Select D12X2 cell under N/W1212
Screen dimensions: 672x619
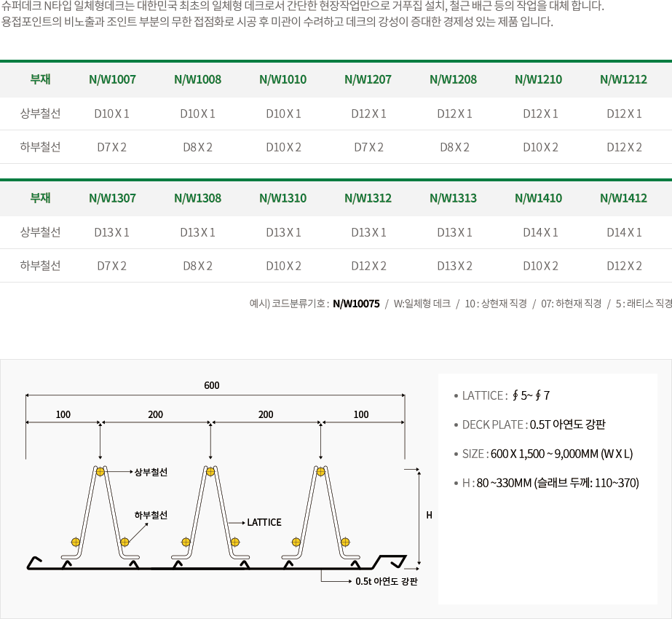[x=624, y=147]
